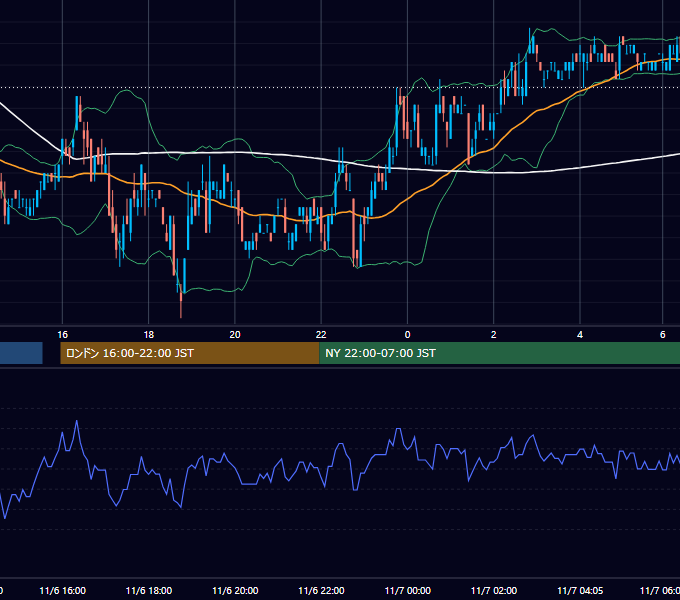680x600 pixels.
Task: Click the time axis label 4
Action: 580,334
